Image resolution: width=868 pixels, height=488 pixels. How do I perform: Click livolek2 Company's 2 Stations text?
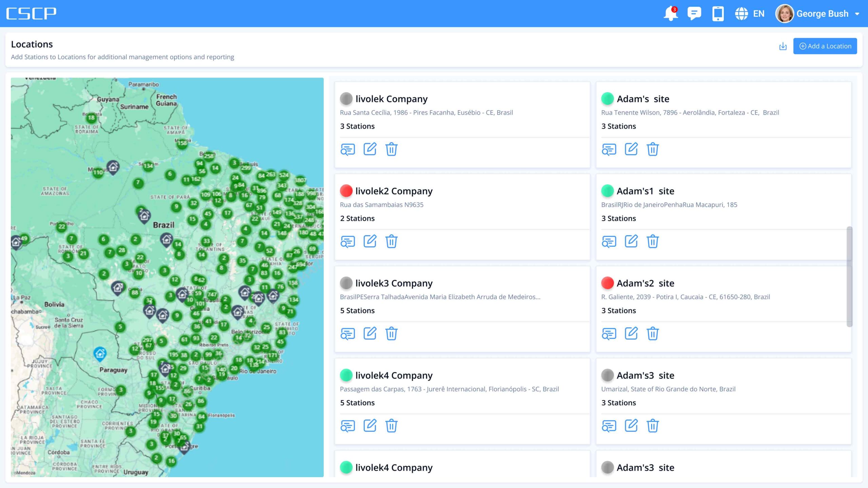(357, 218)
